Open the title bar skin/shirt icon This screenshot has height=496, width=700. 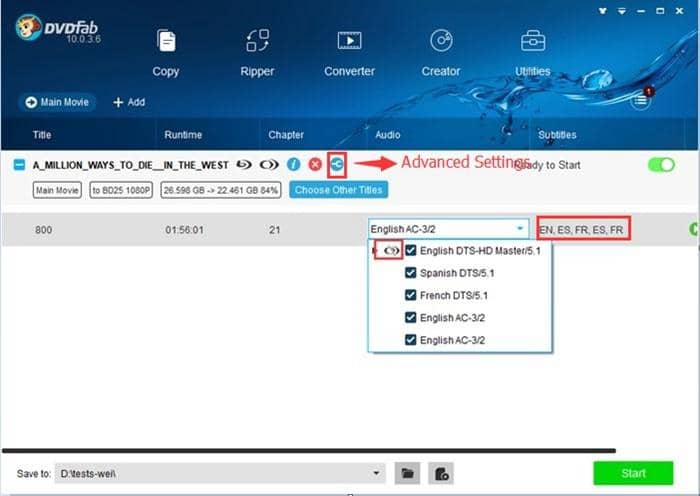point(603,11)
